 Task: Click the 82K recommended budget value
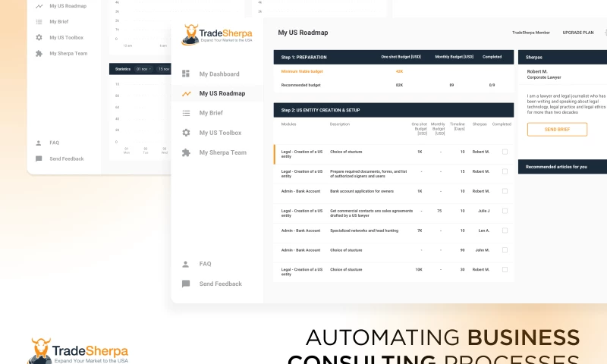400,85
